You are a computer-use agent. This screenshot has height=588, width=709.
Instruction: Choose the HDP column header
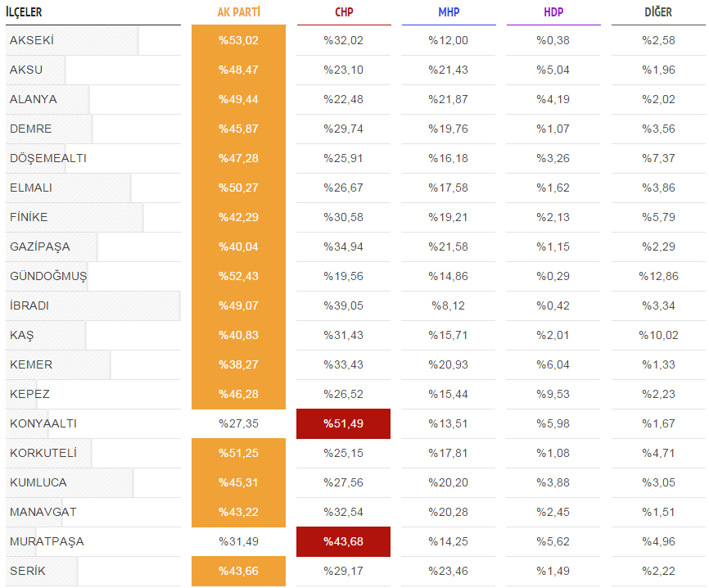pyautogui.click(x=553, y=12)
